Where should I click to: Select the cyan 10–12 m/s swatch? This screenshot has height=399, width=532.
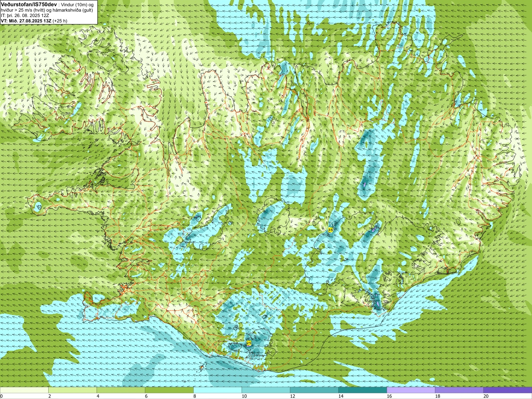click(x=266, y=390)
